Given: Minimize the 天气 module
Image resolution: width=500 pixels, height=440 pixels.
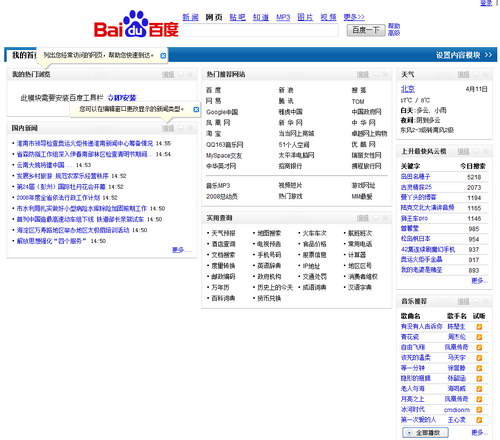Looking at the screenshot, I should click(476, 74).
